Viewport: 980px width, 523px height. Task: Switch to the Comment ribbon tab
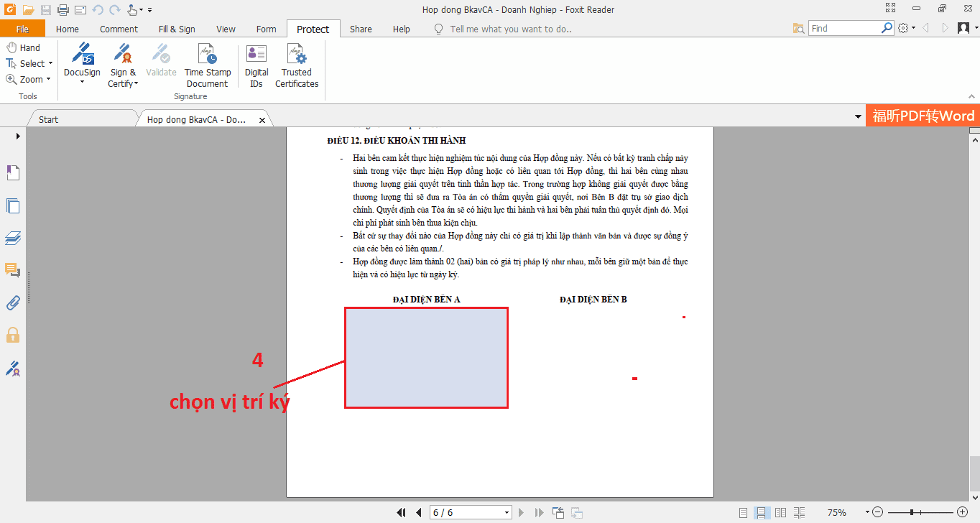click(x=119, y=29)
